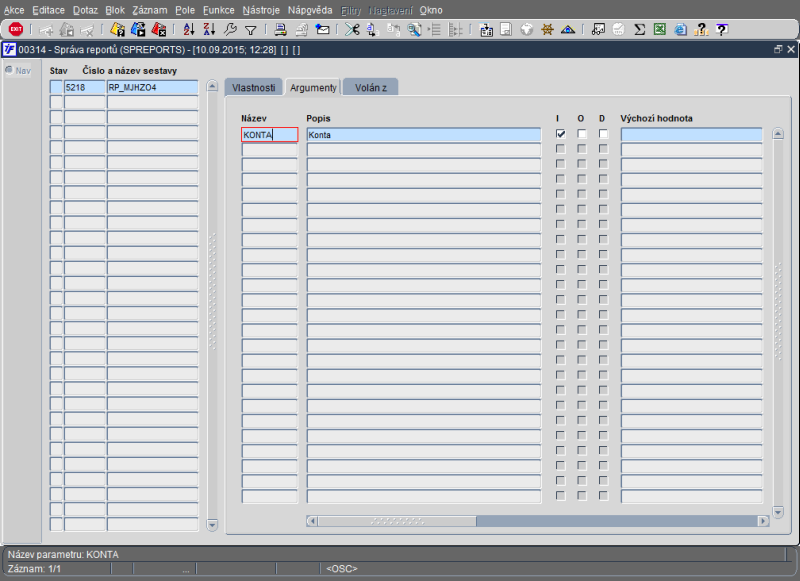Click the arguments table scroll-up arrow
This screenshot has width=800, height=581.
(x=778, y=134)
